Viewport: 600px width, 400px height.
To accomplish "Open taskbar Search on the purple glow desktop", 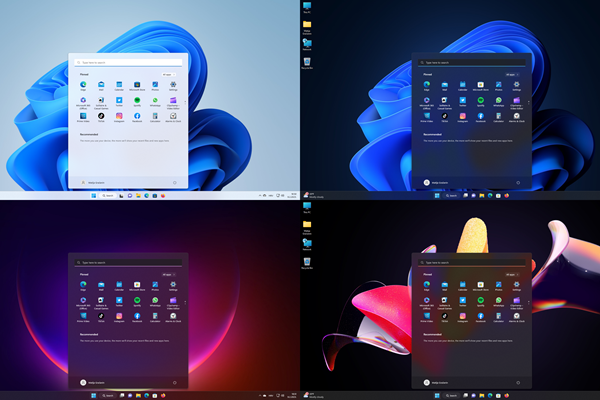I will [108, 395].
